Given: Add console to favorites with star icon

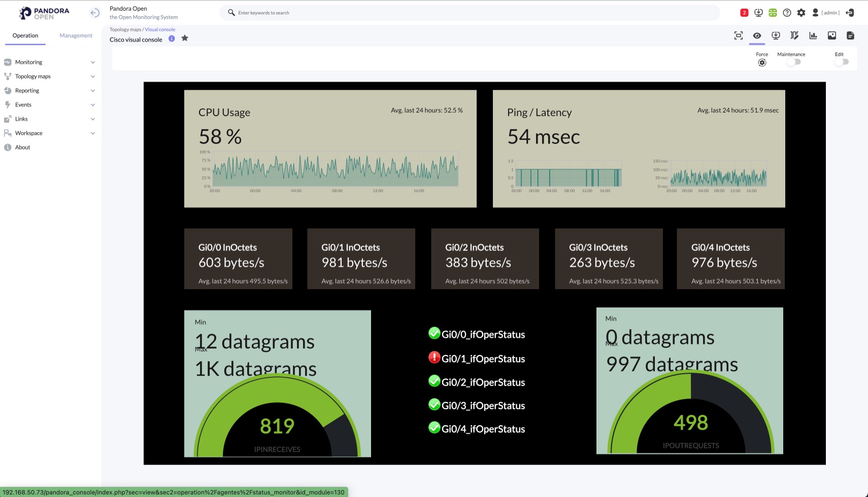Looking at the screenshot, I should point(185,39).
